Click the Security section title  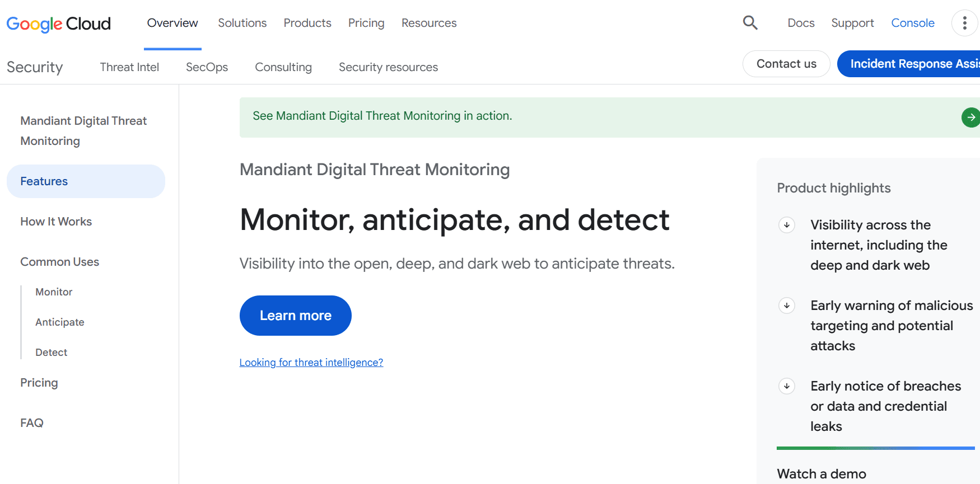(x=35, y=67)
